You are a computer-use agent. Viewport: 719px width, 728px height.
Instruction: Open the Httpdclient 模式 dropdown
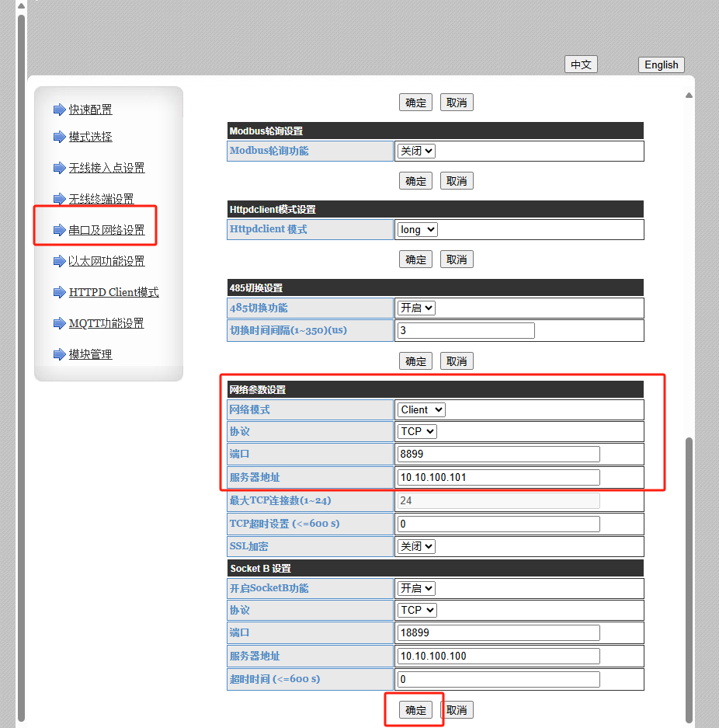click(x=418, y=229)
